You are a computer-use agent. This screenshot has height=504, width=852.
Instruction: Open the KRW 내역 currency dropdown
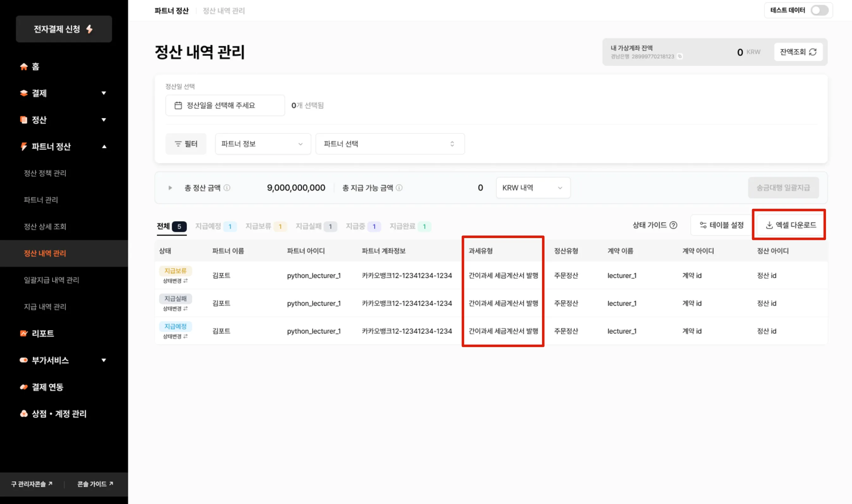[533, 188]
